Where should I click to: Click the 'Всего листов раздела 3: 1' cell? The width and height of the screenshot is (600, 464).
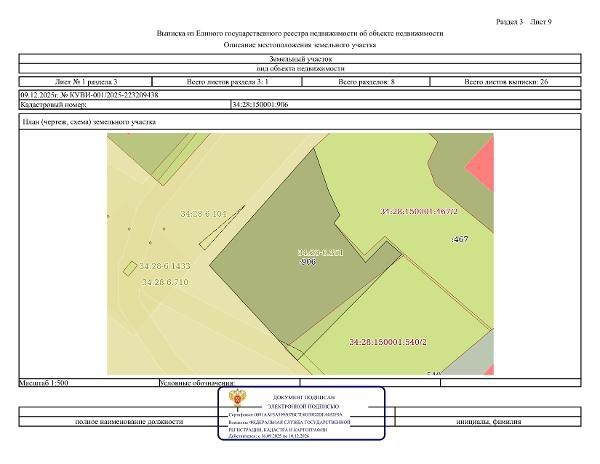coord(227,81)
